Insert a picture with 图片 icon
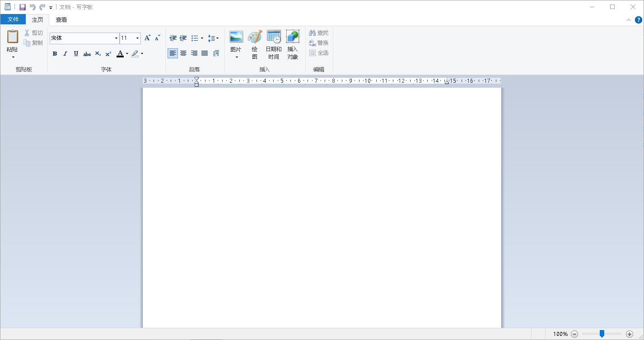This screenshot has width=644, height=340. [x=236, y=37]
